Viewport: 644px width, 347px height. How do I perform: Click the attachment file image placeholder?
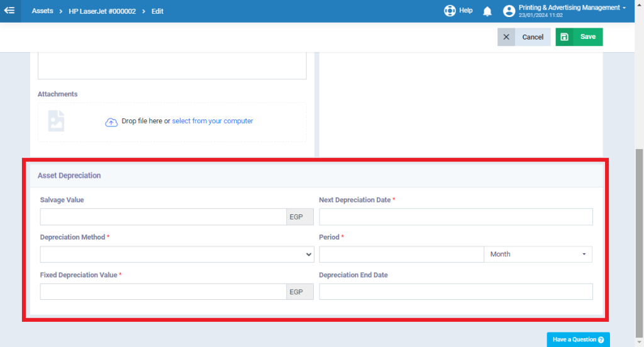coord(57,121)
